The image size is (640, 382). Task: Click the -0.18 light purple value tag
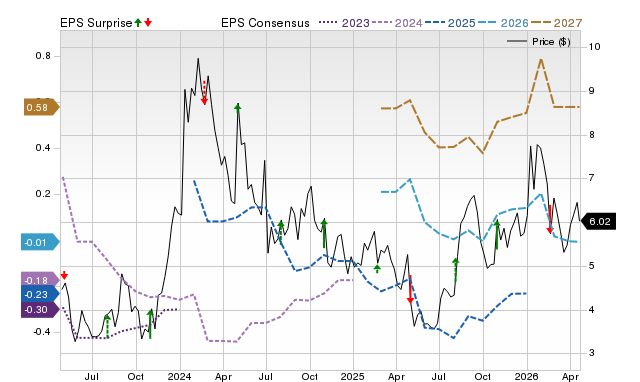40,280
